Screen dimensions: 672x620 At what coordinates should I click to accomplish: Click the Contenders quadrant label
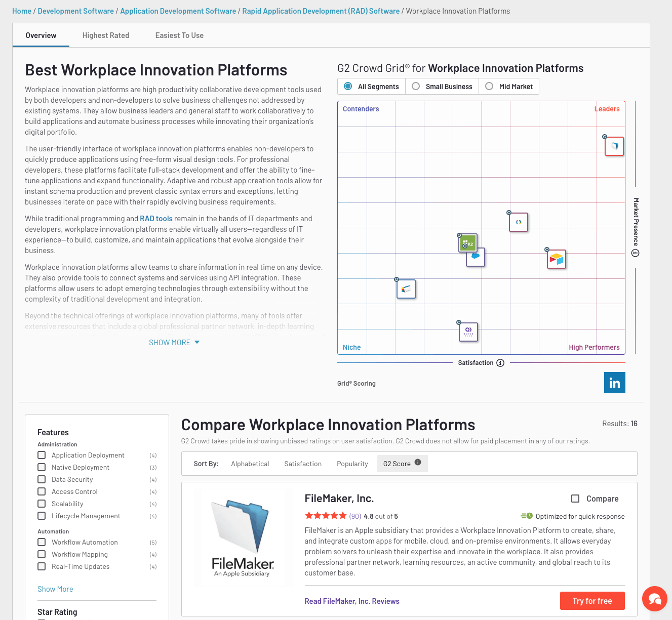(361, 109)
